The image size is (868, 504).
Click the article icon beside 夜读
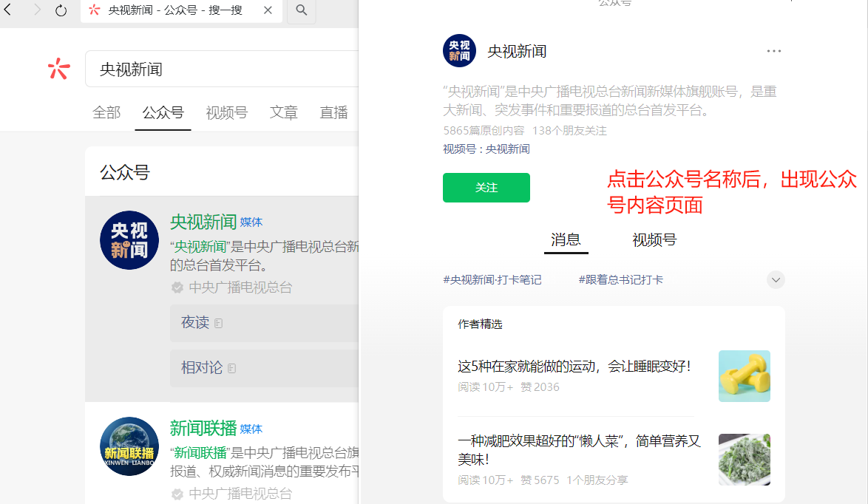pyautogui.click(x=219, y=323)
